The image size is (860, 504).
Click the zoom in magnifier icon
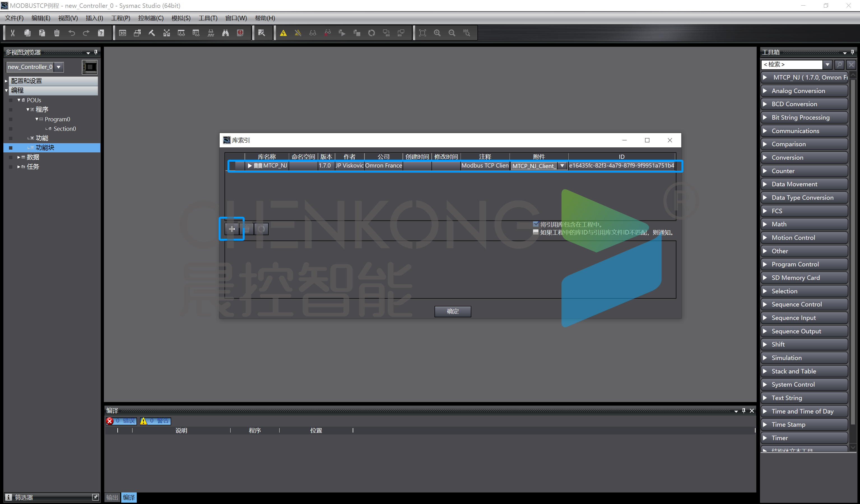[x=437, y=33]
